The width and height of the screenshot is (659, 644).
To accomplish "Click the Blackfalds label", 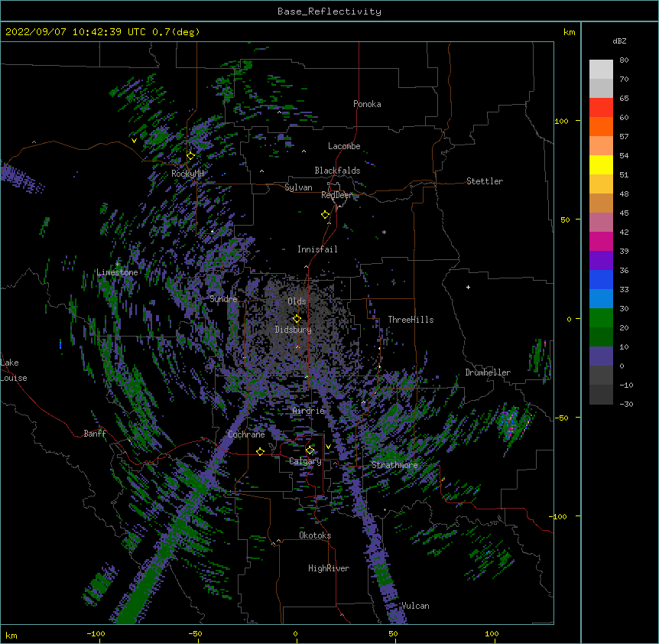I will pos(337,171).
